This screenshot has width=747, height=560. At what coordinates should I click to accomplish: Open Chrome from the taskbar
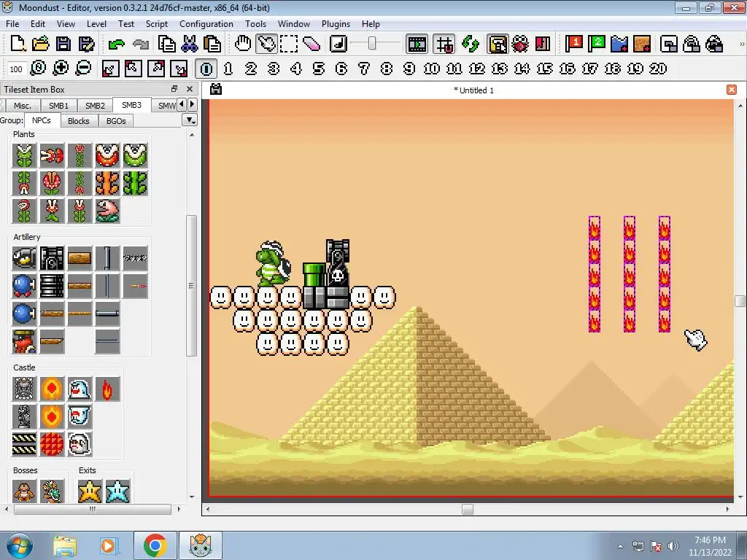155,545
